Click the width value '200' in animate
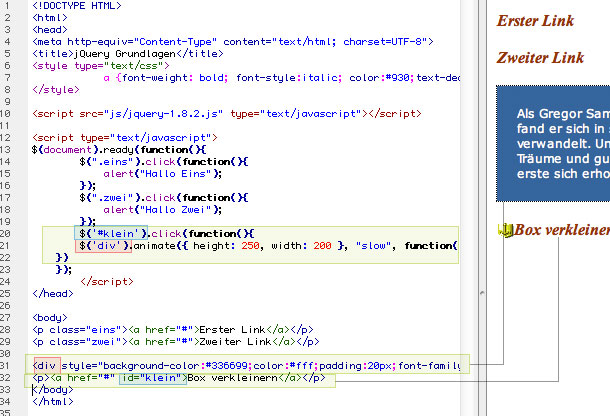The image size is (610, 416). click(322, 246)
